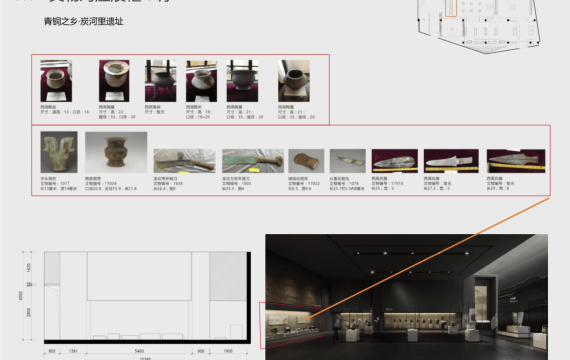Click text 文物编号：1077
Screen dimensions: 570x360
[x=55, y=184]
